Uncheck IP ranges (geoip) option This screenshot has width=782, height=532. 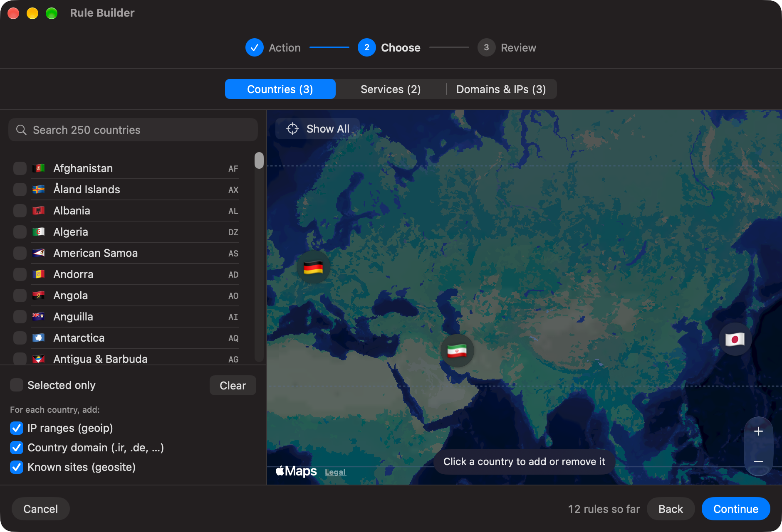(17, 428)
